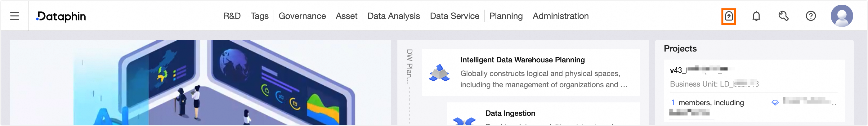Open the notifications bell

click(x=756, y=16)
